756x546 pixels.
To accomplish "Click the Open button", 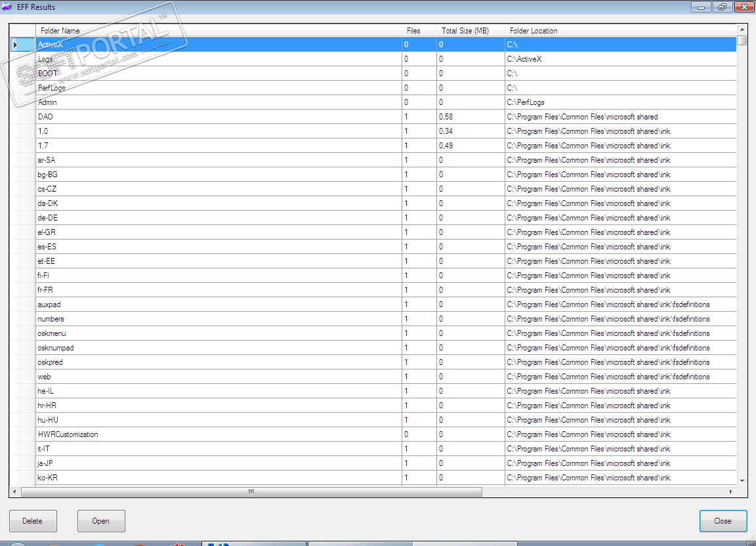I will pyautogui.click(x=101, y=521).
